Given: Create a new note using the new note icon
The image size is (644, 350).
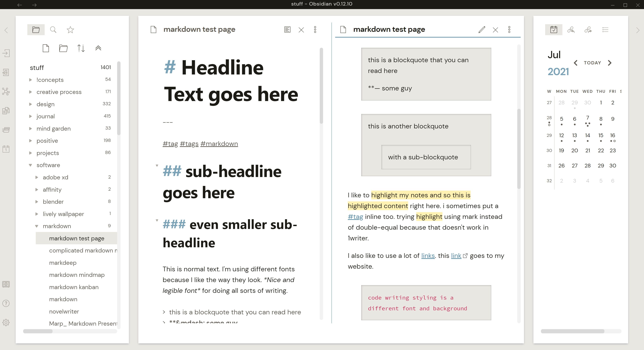Looking at the screenshot, I should tap(46, 48).
